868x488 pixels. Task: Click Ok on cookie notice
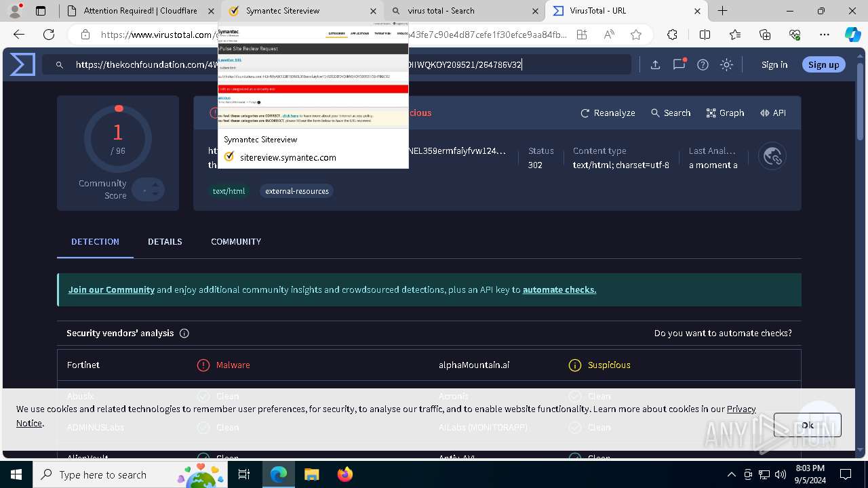(808, 425)
